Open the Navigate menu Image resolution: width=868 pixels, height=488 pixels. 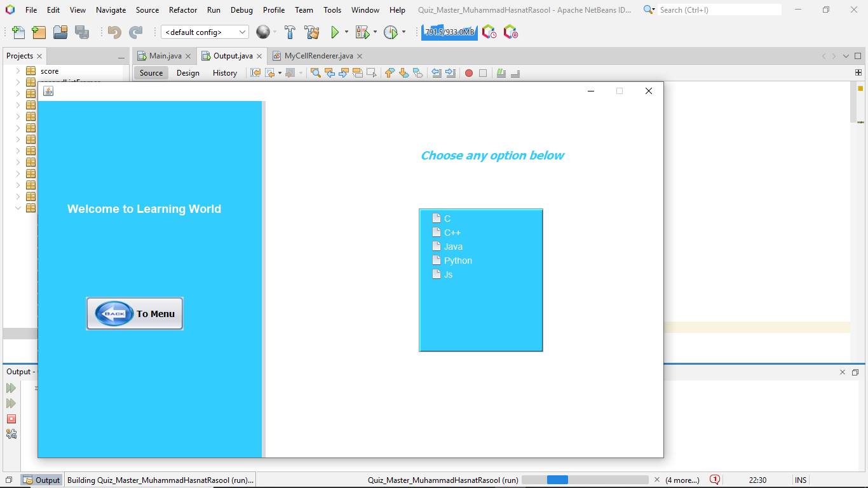click(111, 10)
